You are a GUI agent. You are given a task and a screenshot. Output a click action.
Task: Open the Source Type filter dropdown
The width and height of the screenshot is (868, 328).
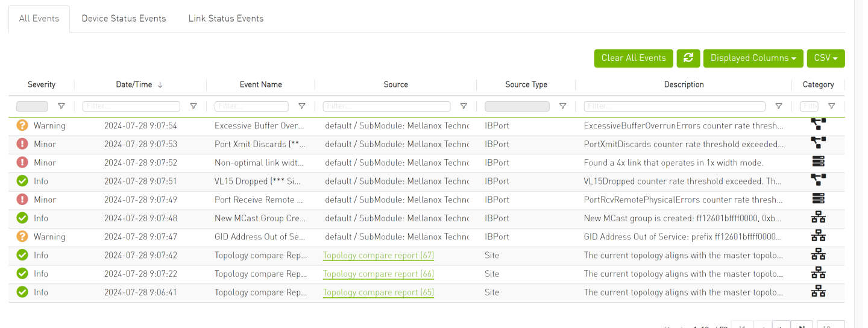(x=517, y=106)
